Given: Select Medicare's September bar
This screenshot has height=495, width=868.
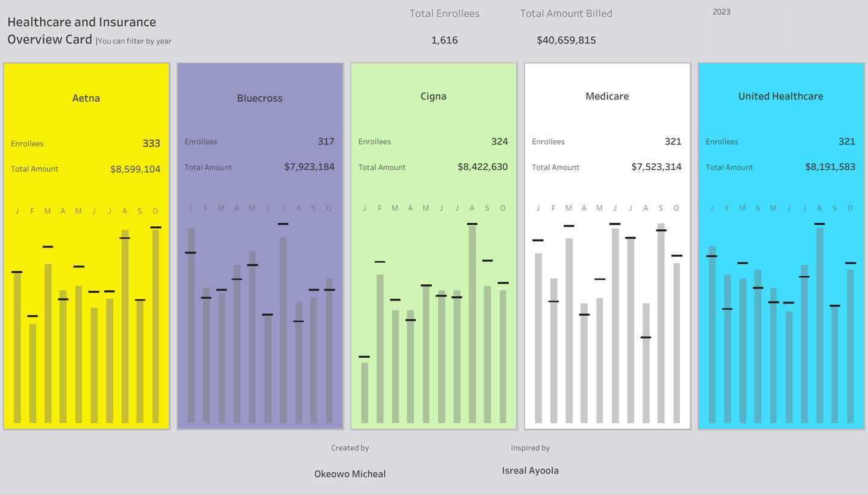Looking at the screenshot, I should [661, 323].
